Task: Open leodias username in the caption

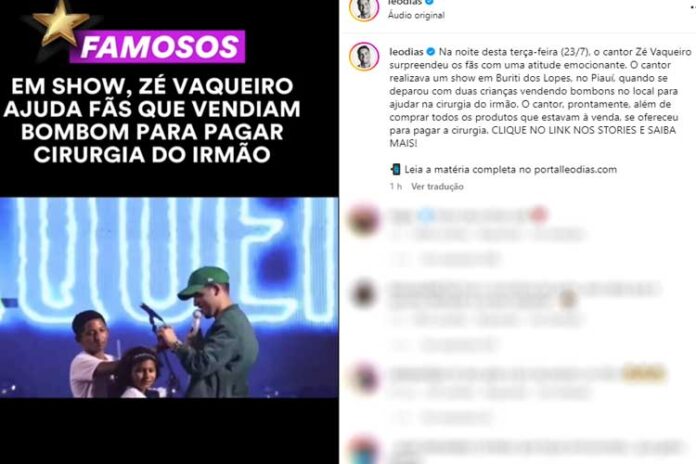Action: click(406, 52)
